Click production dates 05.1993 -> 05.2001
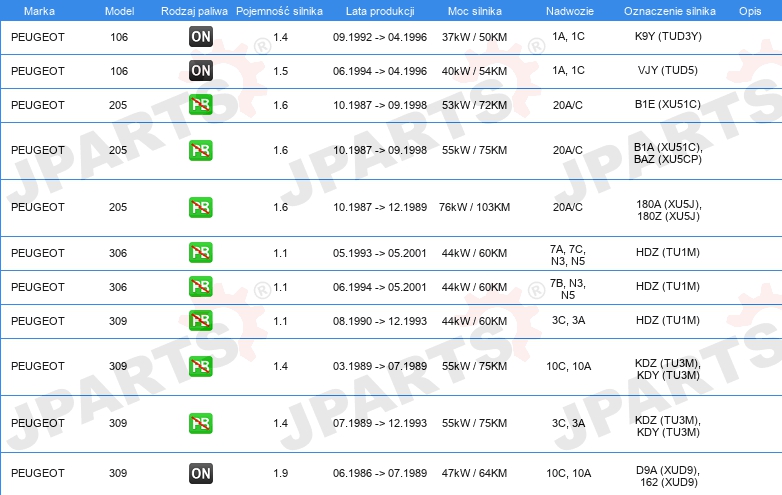Viewport: 782px width, 495px height. pos(380,253)
